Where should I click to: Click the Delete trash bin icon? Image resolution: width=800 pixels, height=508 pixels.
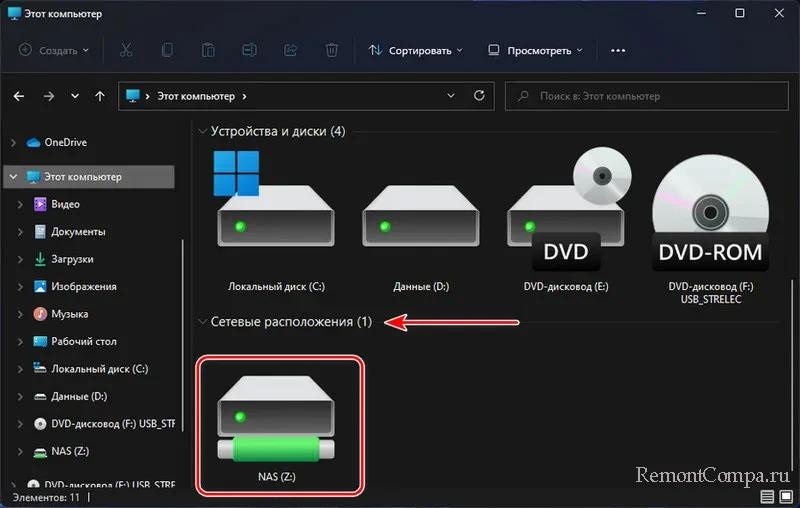pyautogui.click(x=331, y=50)
